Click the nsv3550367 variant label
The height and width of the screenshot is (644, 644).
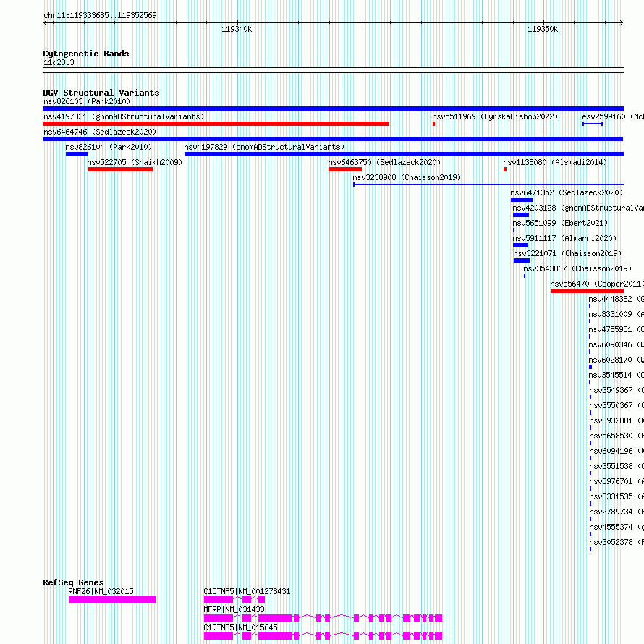tap(617, 405)
